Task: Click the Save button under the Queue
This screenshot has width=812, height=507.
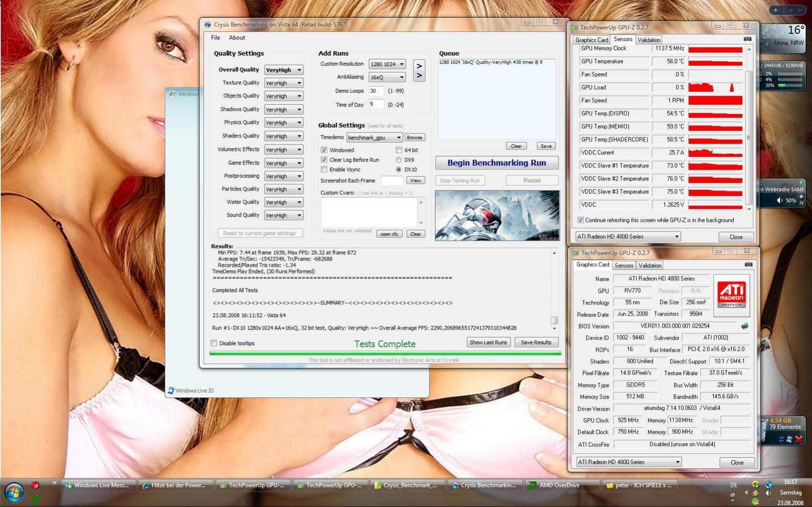Action: click(546, 146)
